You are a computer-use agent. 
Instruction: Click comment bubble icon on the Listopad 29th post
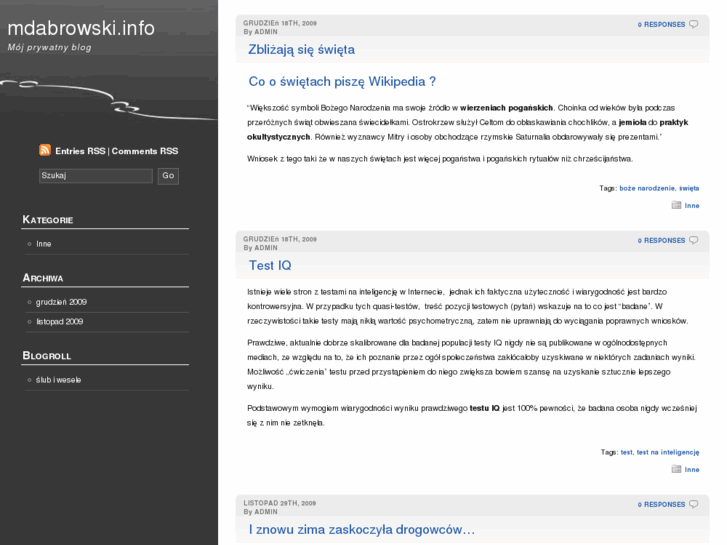click(694, 504)
